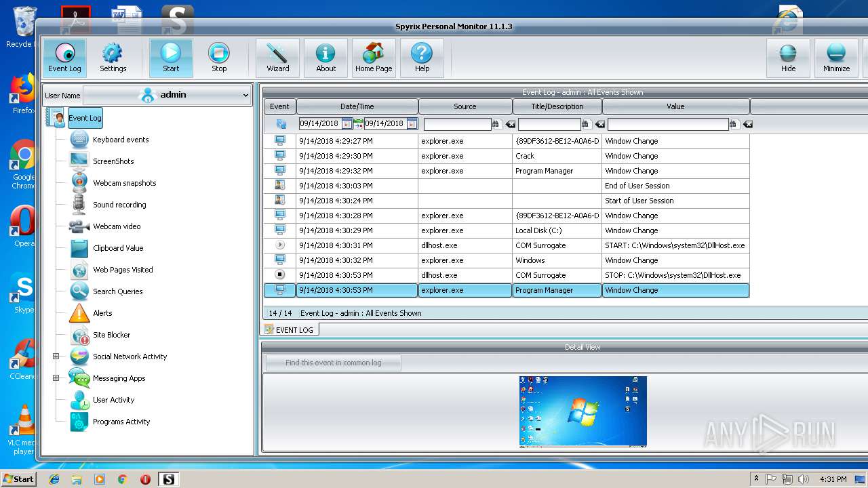Launch the Wizard wand tool

pyautogui.click(x=277, y=58)
